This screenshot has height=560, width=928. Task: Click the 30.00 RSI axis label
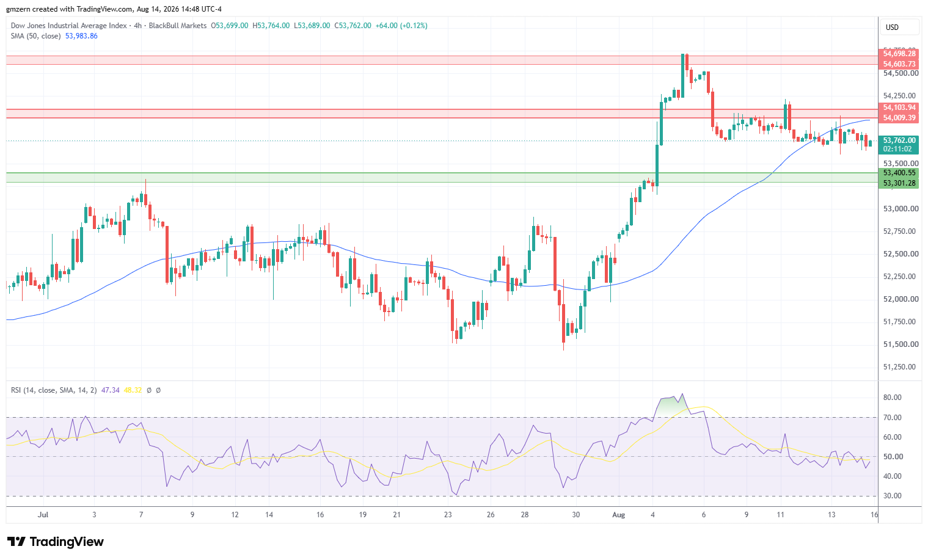tap(893, 496)
